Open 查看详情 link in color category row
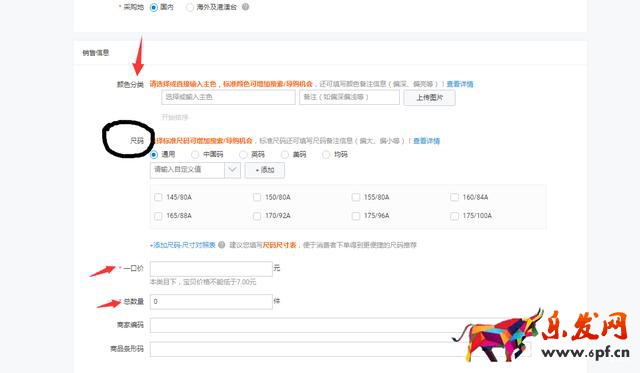 point(460,84)
